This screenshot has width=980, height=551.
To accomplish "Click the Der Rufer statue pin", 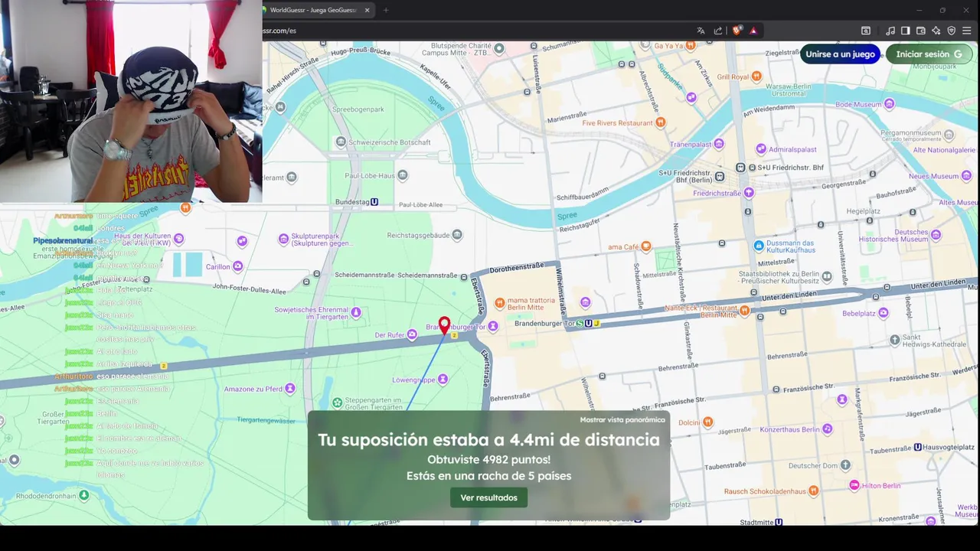I will pyautogui.click(x=412, y=334).
